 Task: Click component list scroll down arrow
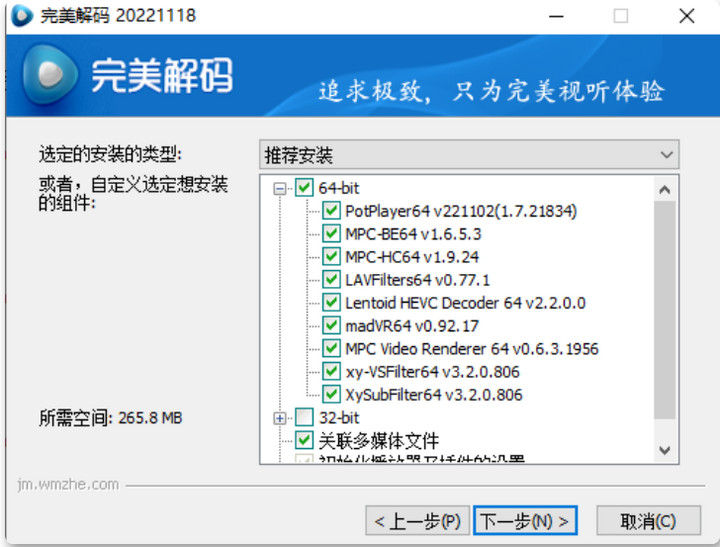click(x=664, y=450)
